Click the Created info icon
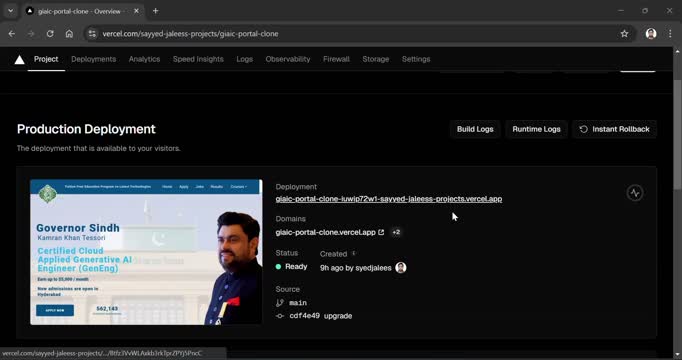The image size is (682, 360). coord(354,253)
